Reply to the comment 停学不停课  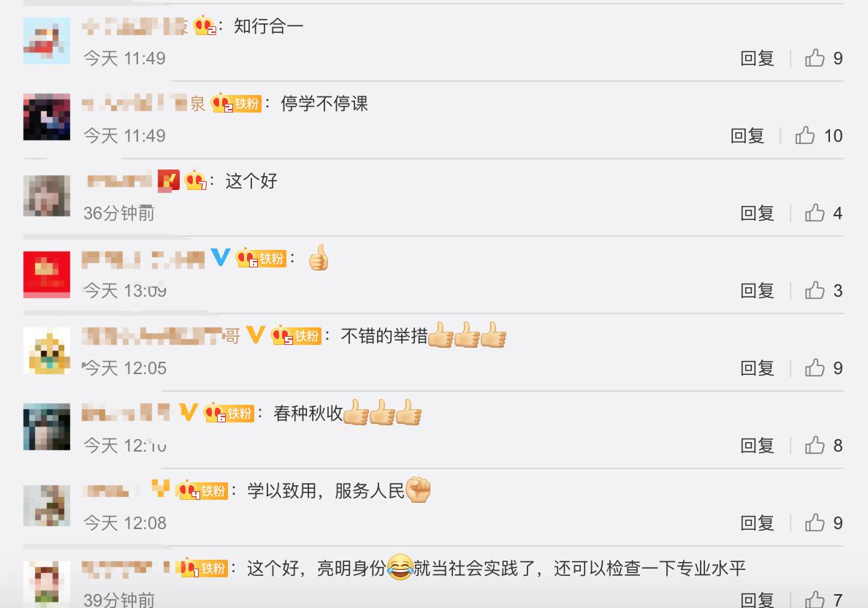coord(747,136)
